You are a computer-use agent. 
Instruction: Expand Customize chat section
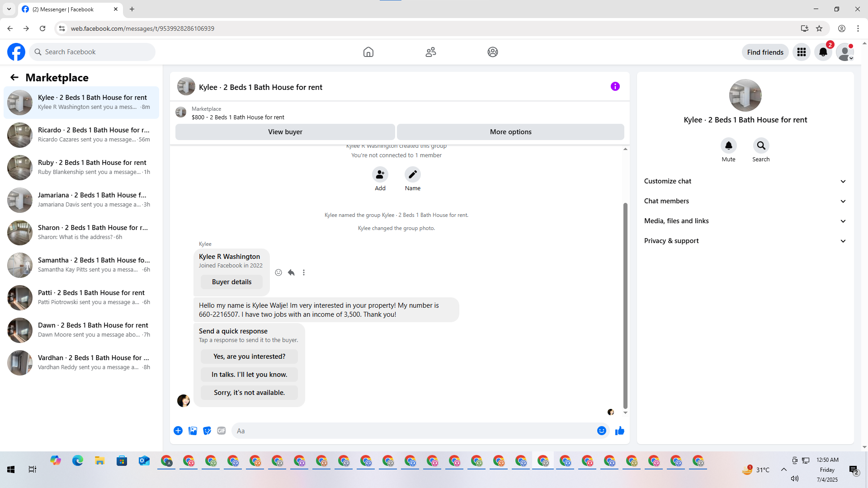tap(745, 181)
